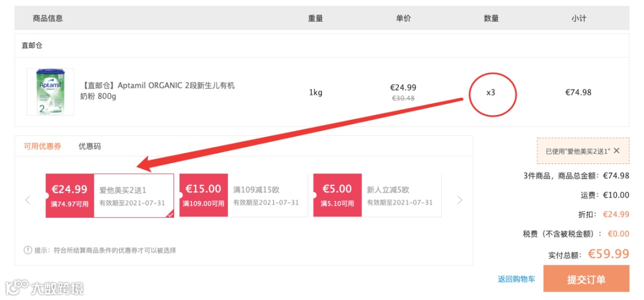Click the 直邮仓 warehouse label
Image resolution: width=644 pixels, height=300 pixels.
pos(32,45)
